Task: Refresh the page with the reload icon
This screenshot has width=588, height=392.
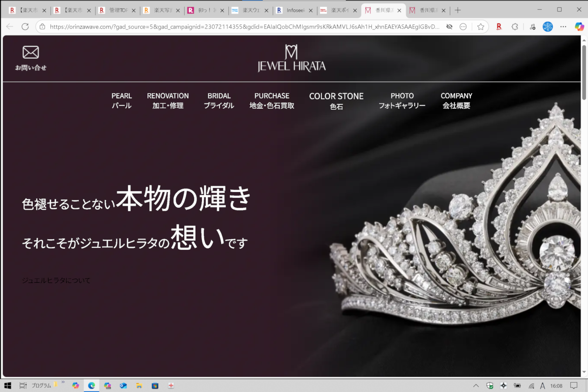Action: [x=25, y=27]
